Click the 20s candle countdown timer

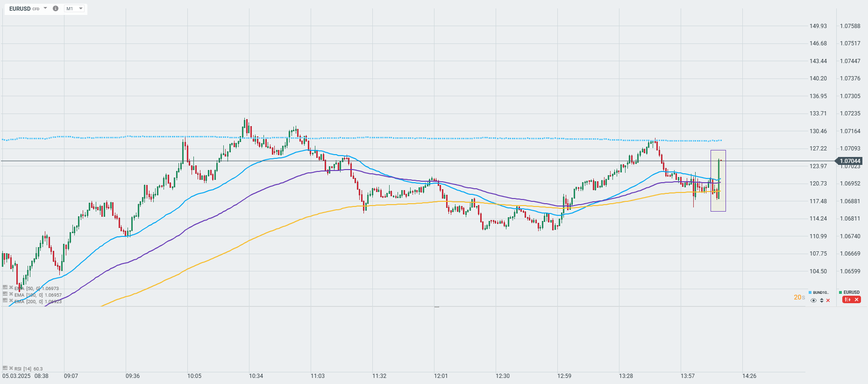pos(799,297)
